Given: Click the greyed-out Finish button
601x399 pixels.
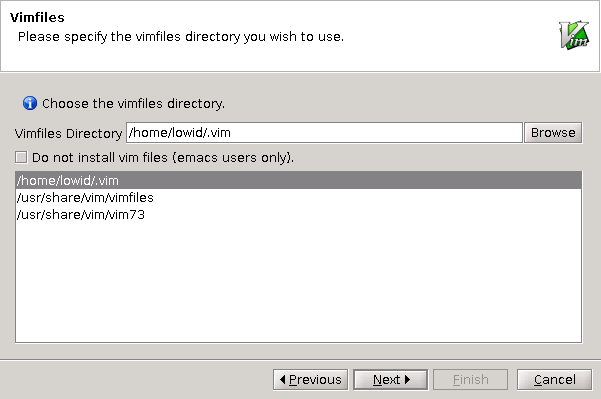Looking at the screenshot, I should coord(470,379).
